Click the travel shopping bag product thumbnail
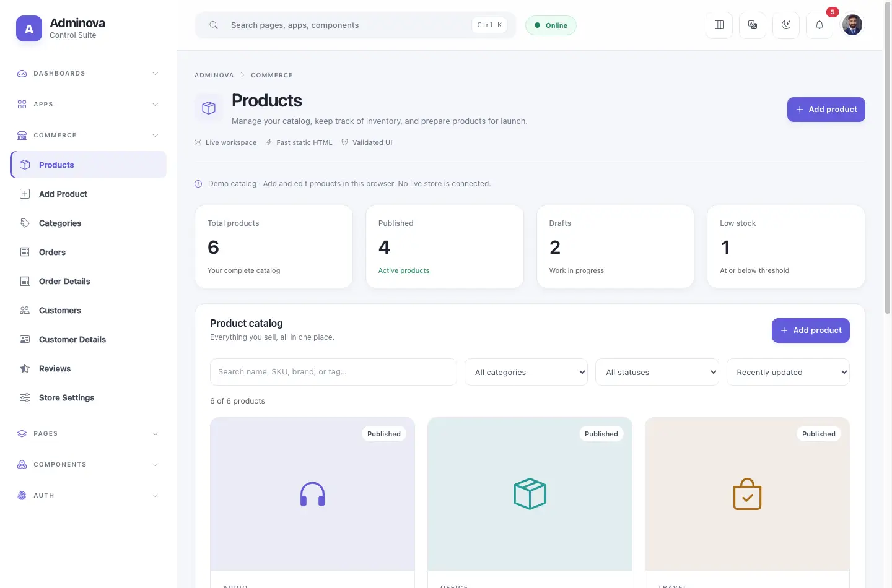 point(747,494)
